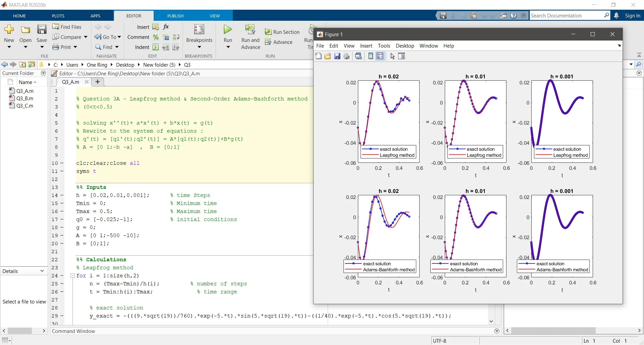Click the Save Figure floppy disk icon
Screen dimensions: 644x345
click(x=337, y=56)
